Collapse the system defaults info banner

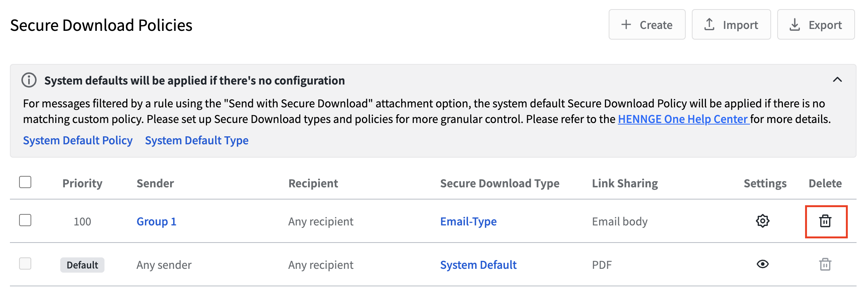837,80
